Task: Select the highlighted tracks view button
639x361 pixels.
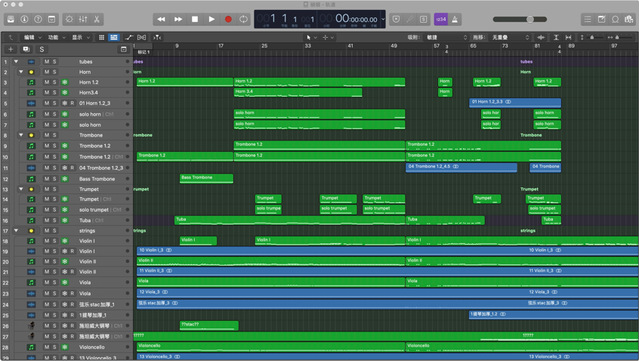Action: (114, 37)
